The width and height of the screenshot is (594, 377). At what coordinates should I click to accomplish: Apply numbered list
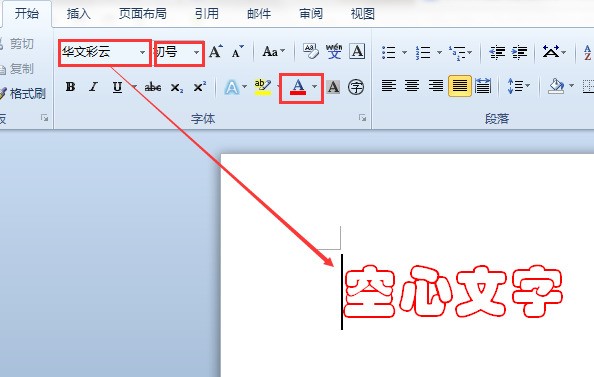tap(423, 52)
